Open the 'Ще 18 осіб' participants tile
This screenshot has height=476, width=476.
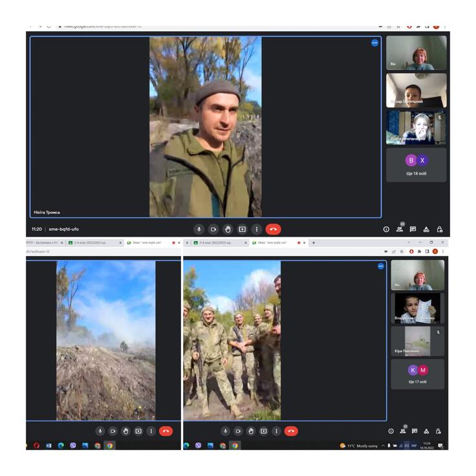pos(416,165)
